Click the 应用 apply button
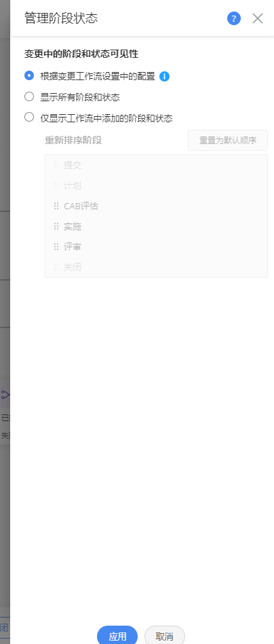Viewport: 274px width, 644px height. point(117,637)
